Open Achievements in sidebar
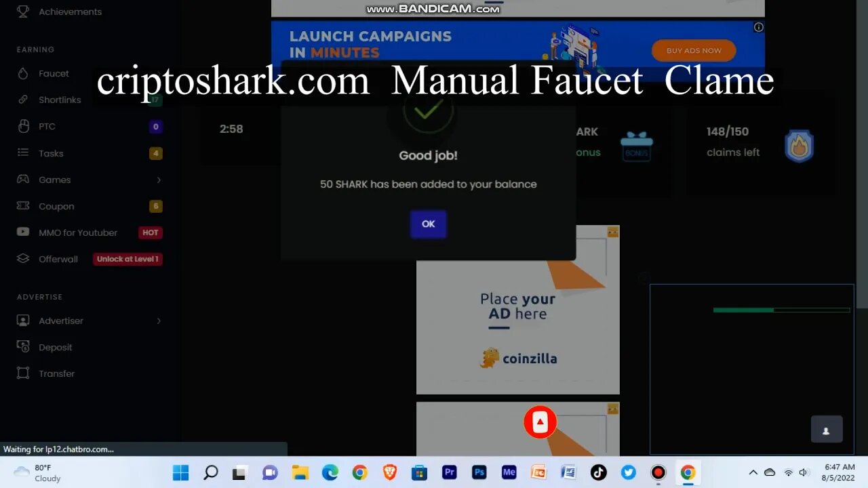Viewport: 868px width, 488px height. 70,12
